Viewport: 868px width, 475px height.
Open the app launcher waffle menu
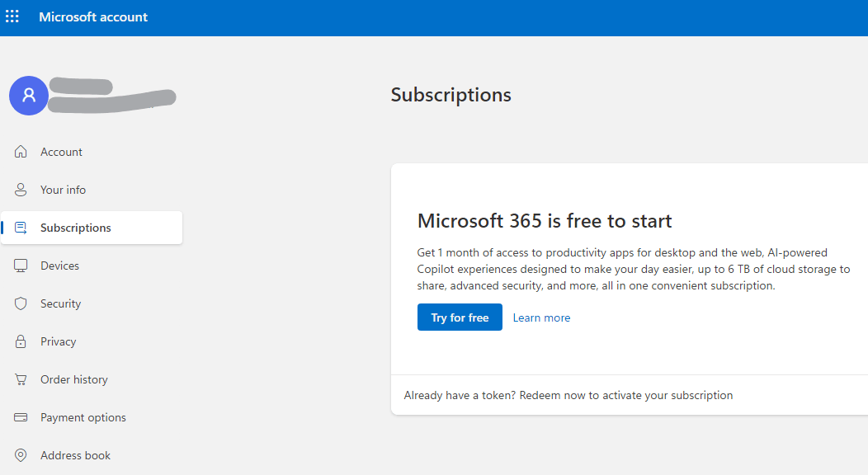click(12, 16)
